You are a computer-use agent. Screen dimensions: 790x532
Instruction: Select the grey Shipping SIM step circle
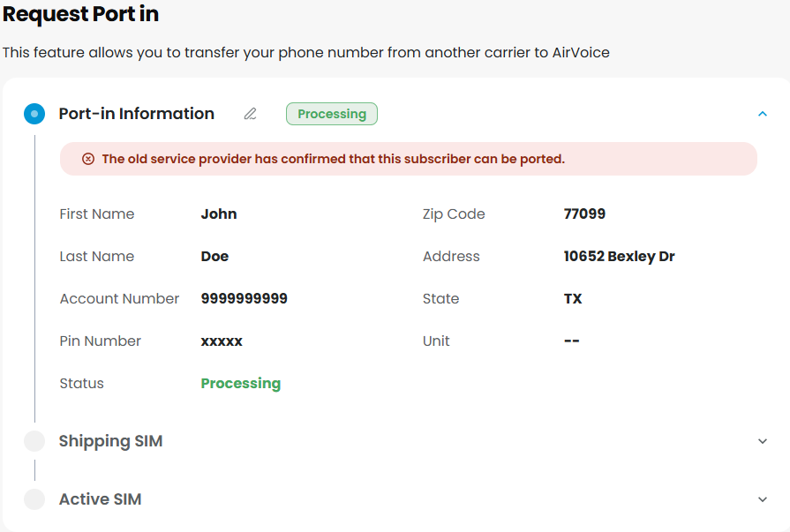(34, 441)
